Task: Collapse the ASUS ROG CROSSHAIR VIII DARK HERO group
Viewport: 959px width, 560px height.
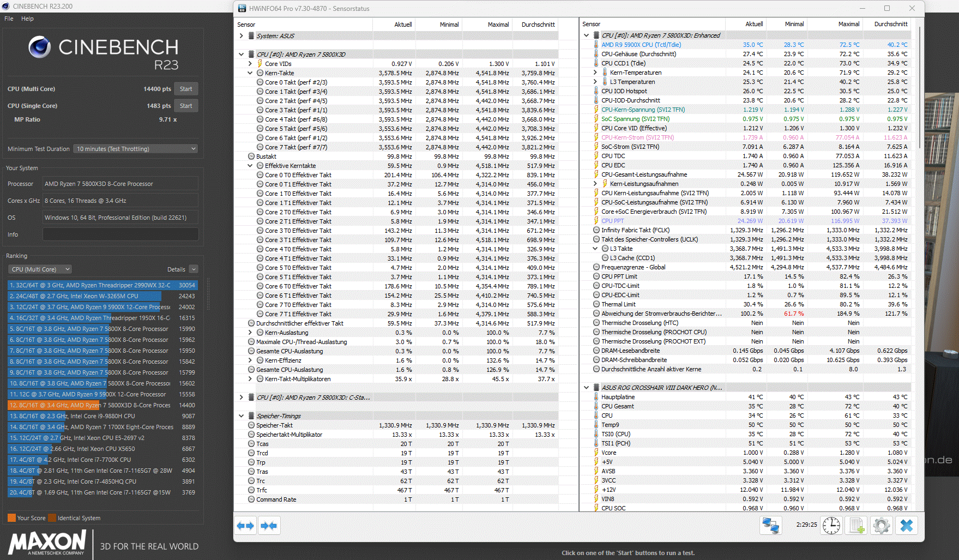Action: click(586, 388)
